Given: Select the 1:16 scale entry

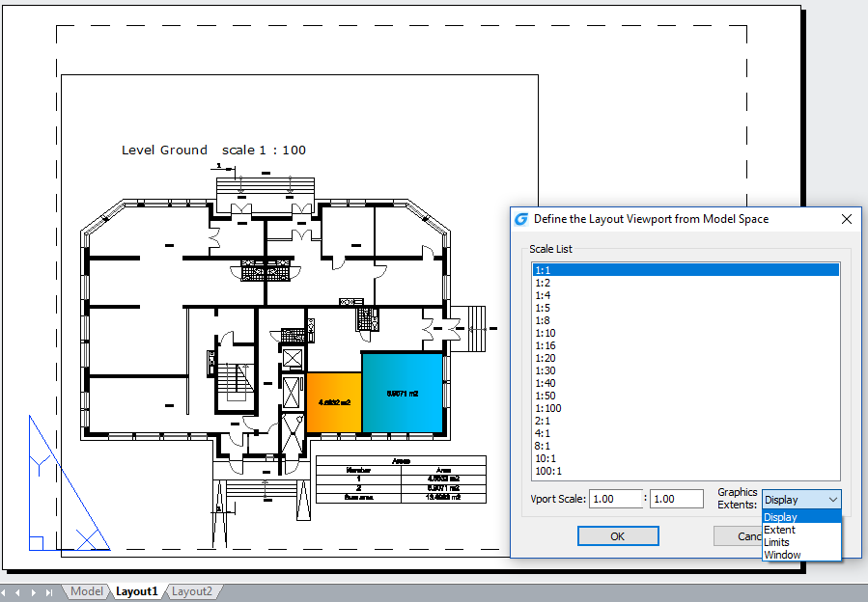Looking at the screenshot, I should [686, 345].
